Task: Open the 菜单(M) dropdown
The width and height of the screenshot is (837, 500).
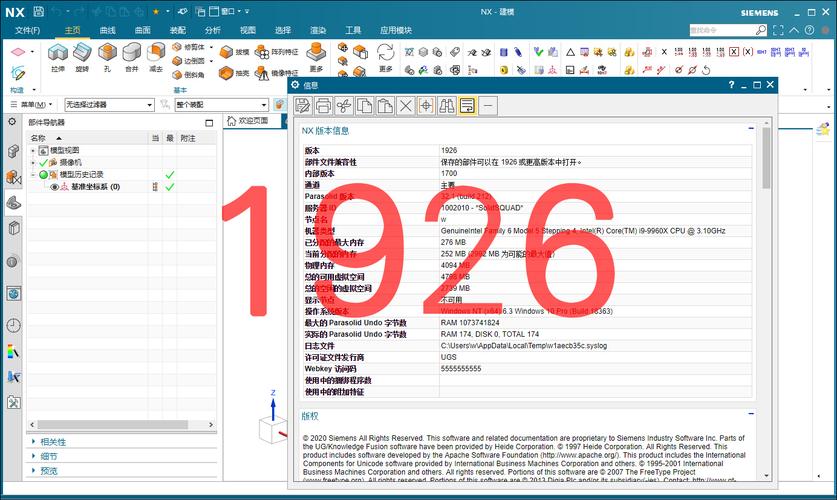Action: tap(32, 105)
